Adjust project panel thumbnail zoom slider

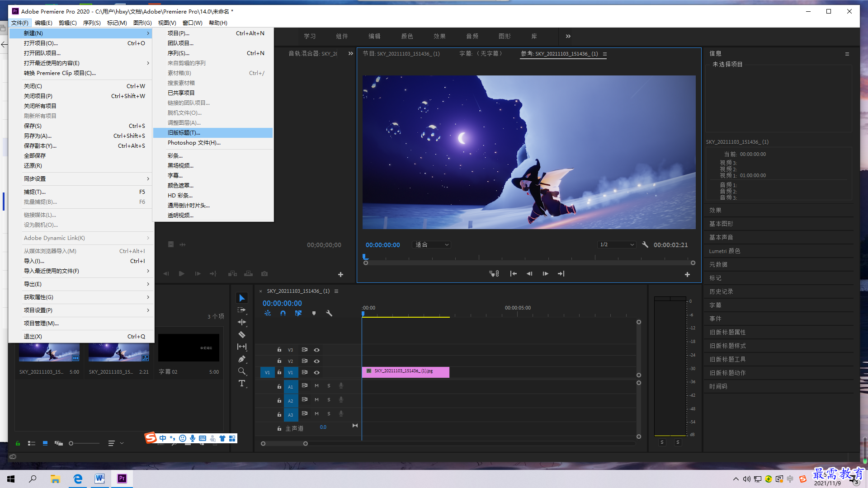pos(71,443)
